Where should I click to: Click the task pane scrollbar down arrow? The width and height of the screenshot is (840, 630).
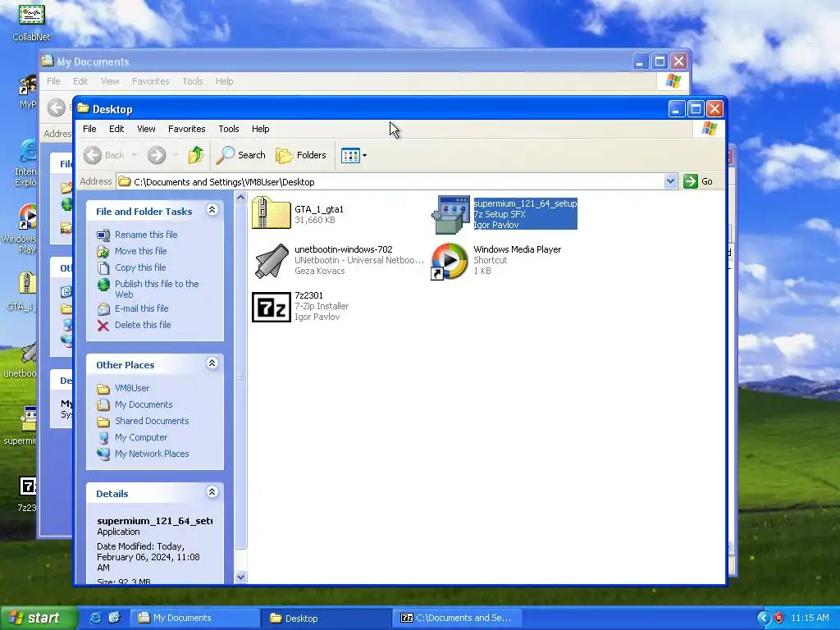(x=240, y=577)
